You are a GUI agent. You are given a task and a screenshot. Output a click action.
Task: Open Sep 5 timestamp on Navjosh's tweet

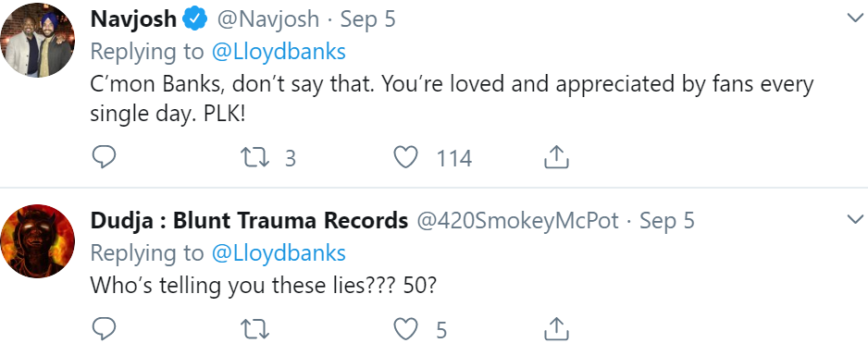367,19
